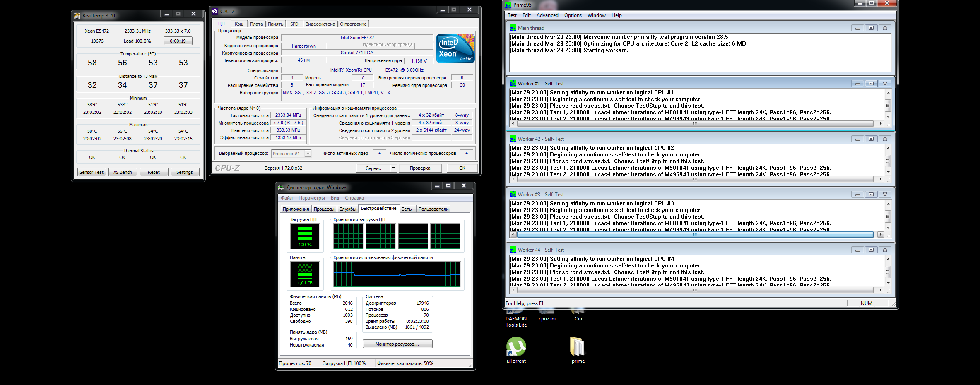Screen dimensions: 980x385
Task: Open the Параметры menu in Task Manager
Action: click(x=312, y=198)
